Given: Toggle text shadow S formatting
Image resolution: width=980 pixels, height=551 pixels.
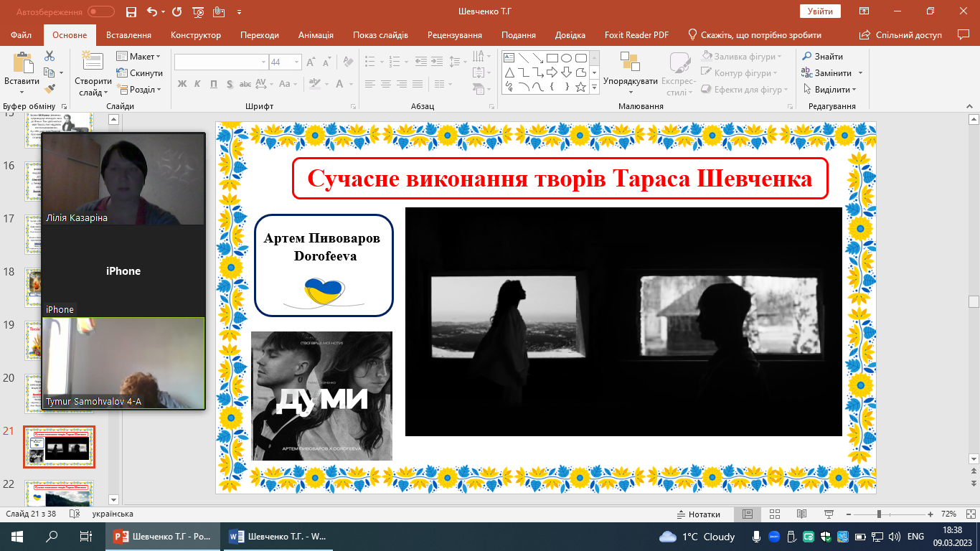Looking at the screenshot, I should 229,84.
